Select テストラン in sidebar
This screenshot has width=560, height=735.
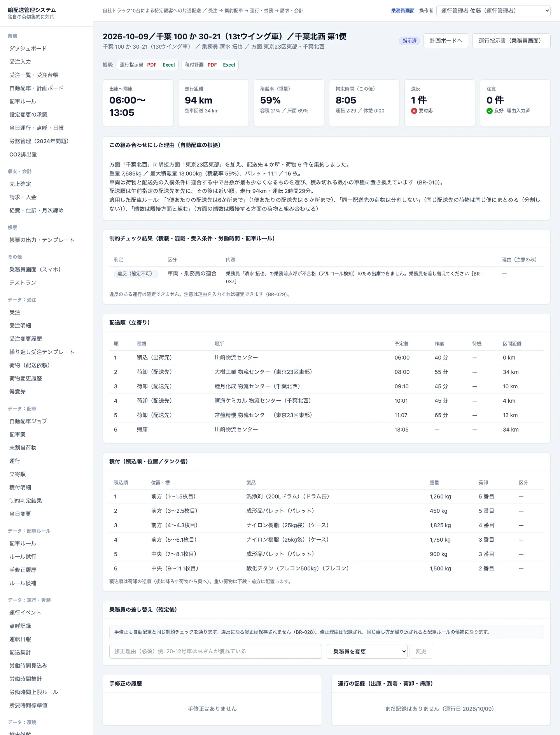coord(23,282)
